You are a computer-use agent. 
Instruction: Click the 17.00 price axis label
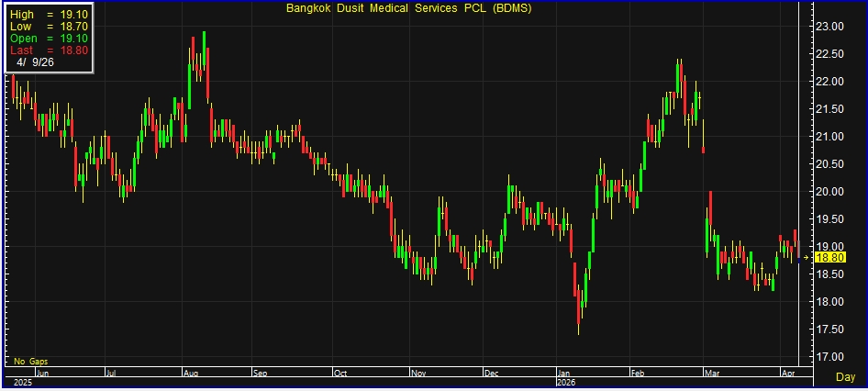pyautogui.click(x=829, y=356)
